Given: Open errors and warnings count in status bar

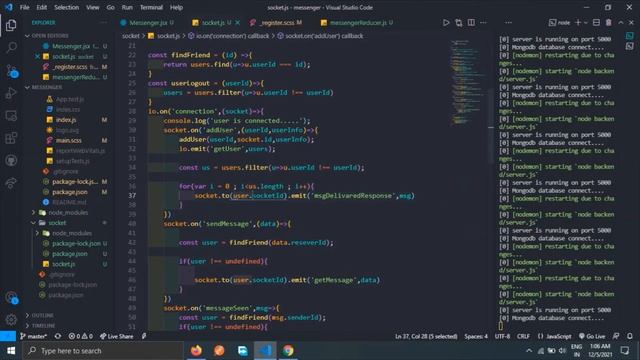Looking at the screenshot, I should click(x=80, y=336).
